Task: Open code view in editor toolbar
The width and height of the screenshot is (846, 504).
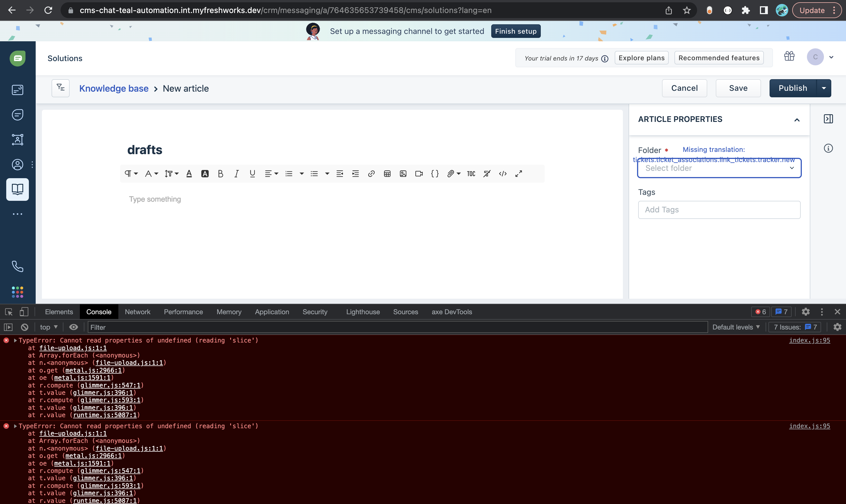Action: coord(503,174)
